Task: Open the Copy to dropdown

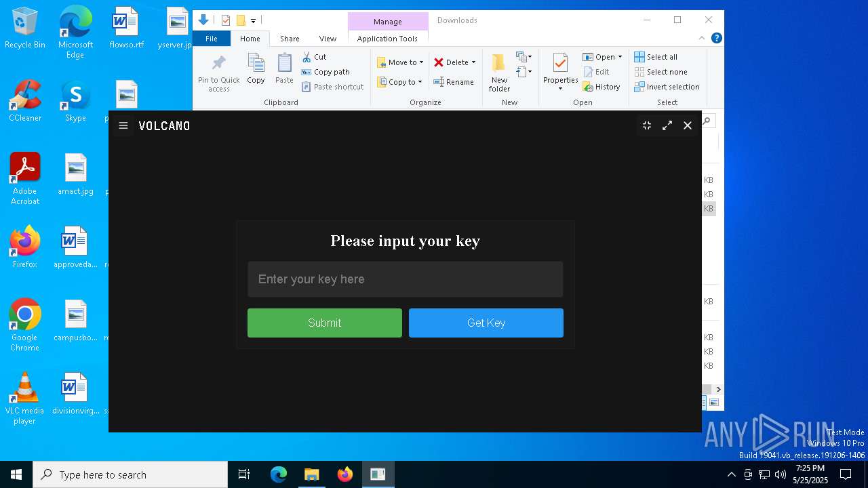Action: point(399,82)
